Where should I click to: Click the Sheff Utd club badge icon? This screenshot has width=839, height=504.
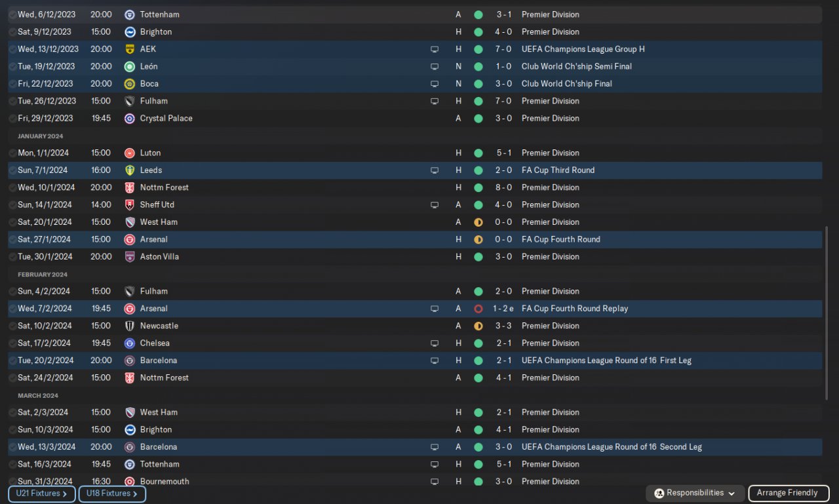tap(129, 205)
